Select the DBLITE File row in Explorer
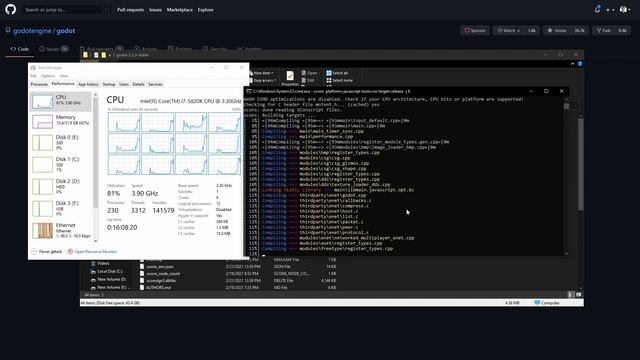This screenshot has height=360, width=640. 239,280
